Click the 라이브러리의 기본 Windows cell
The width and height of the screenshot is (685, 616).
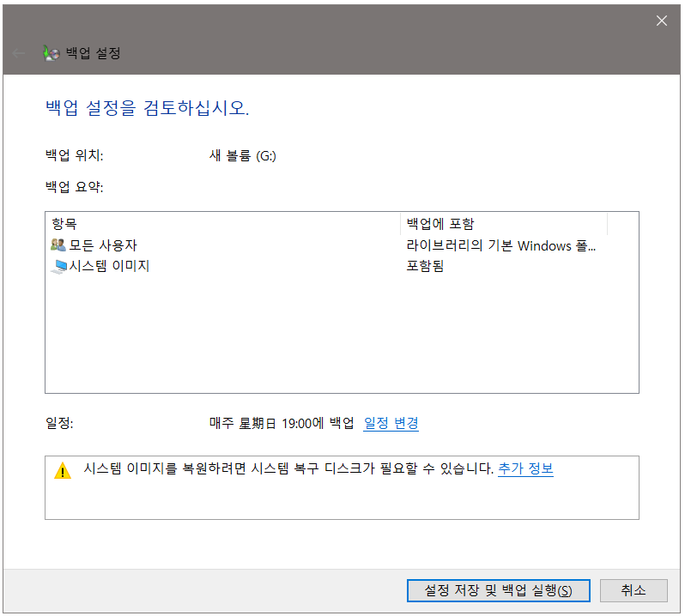tap(500, 245)
